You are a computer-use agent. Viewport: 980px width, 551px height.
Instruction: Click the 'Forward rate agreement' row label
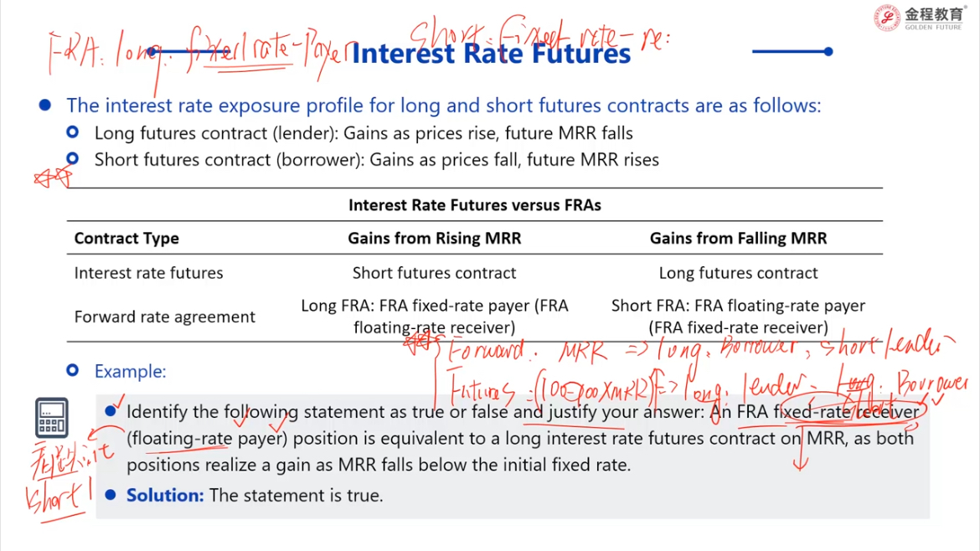(164, 317)
